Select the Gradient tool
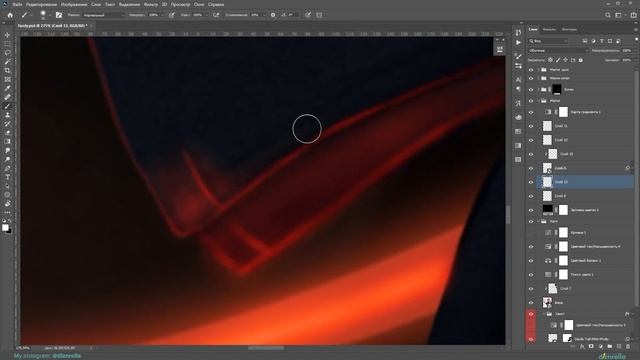 coord(7,142)
